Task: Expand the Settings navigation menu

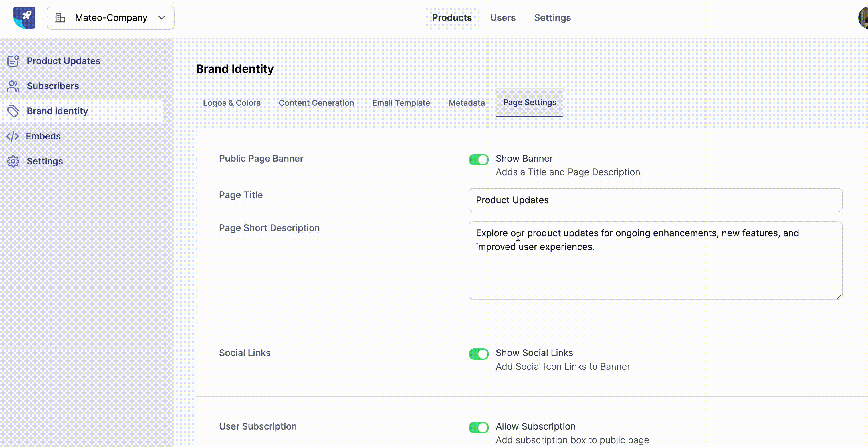Action: pos(45,161)
